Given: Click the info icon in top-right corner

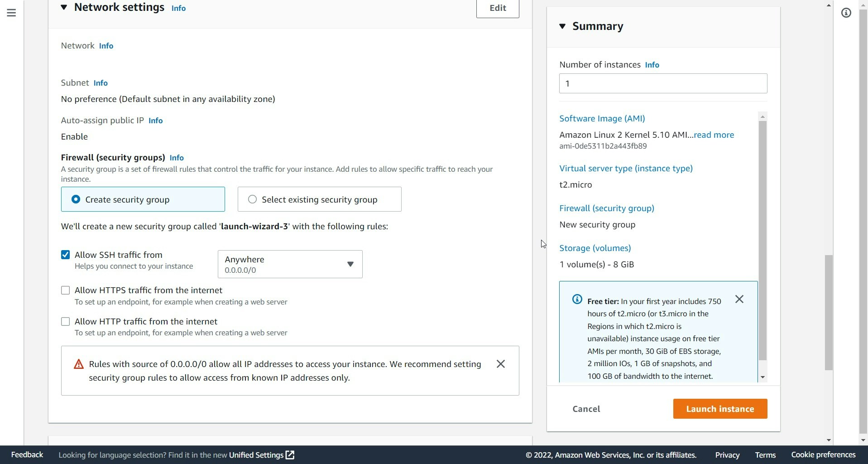Looking at the screenshot, I should point(846,13).
